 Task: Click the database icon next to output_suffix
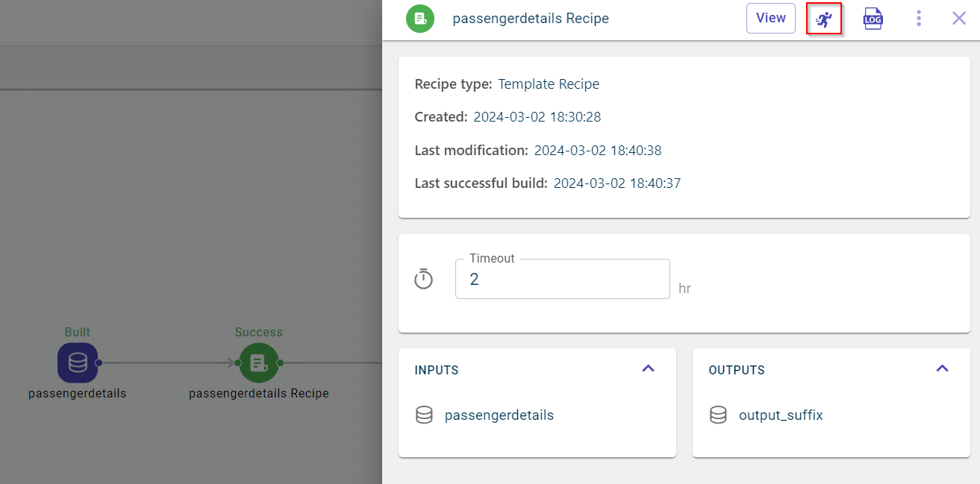tap(718, 415)
